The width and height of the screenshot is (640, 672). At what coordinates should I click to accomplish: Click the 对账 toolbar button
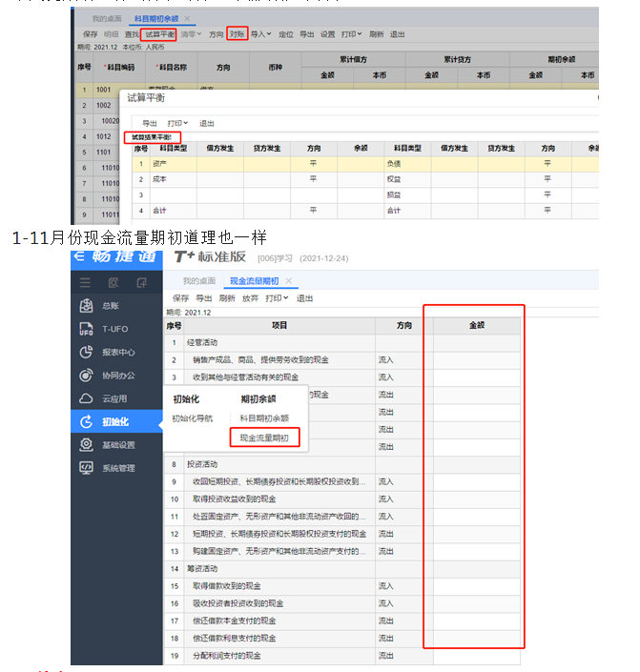237,34
